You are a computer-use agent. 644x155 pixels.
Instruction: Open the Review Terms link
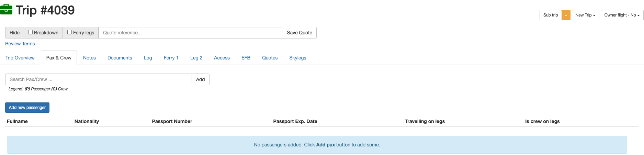click(x=20, y=44)
